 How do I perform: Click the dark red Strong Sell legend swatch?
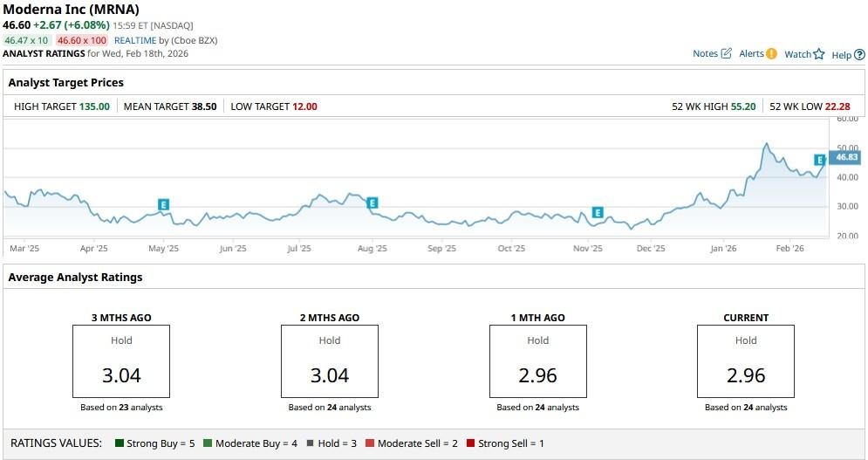[x=470, y=443]
